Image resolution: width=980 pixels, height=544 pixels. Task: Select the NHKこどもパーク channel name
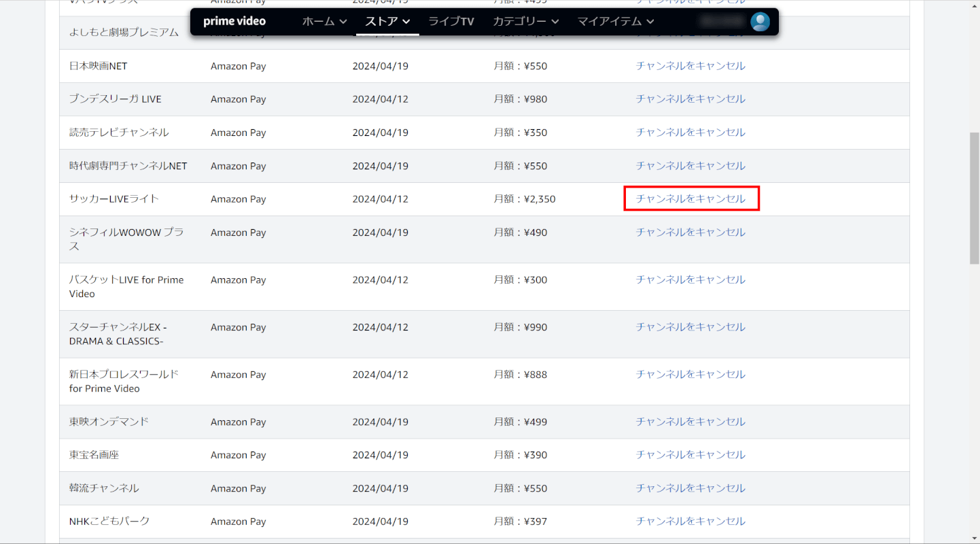click(x=109, y=522)
